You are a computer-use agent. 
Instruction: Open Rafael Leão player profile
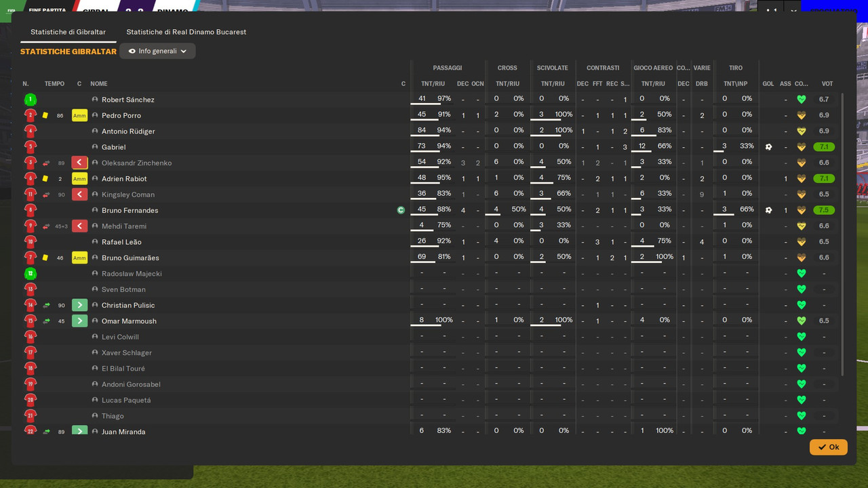[121, 242]
